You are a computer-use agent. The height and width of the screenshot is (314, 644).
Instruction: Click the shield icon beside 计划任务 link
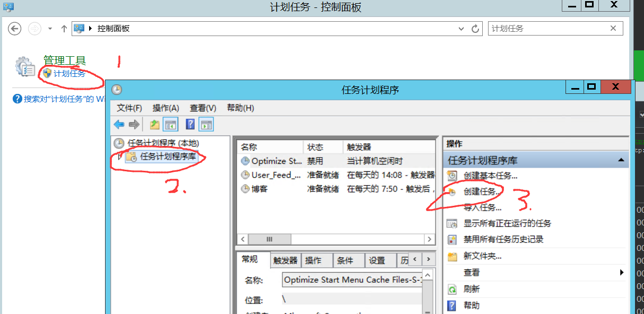pos(47,73)
